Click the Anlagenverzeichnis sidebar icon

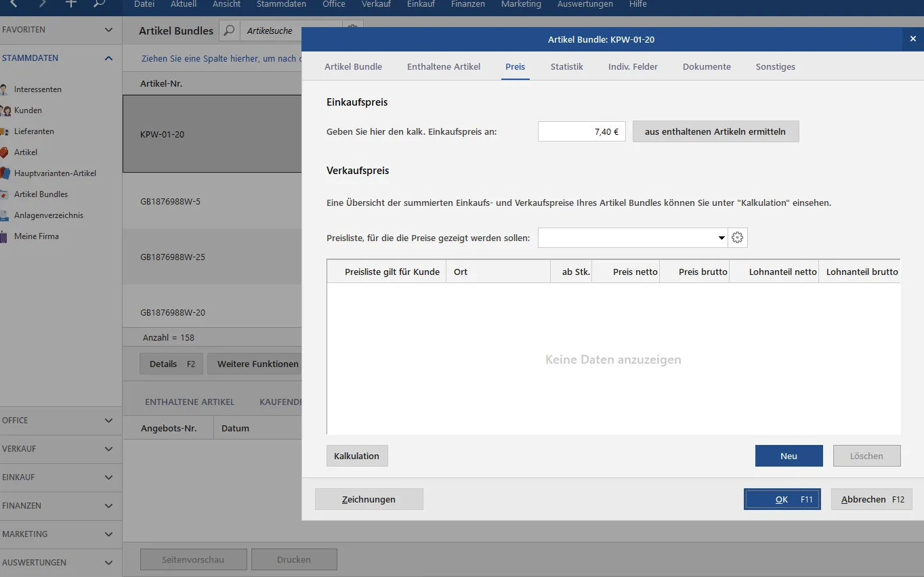click(5, 215)
